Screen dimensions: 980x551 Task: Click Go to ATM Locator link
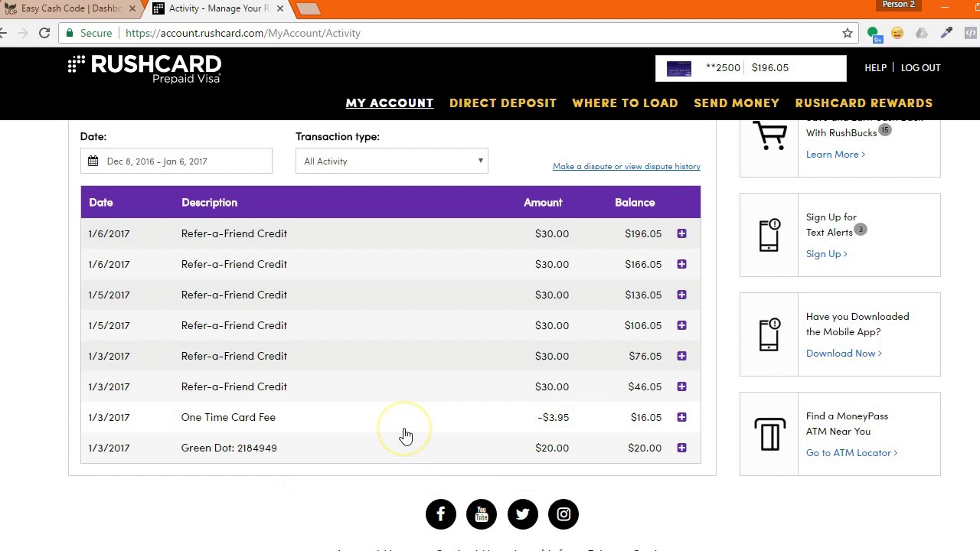(851, 452)
